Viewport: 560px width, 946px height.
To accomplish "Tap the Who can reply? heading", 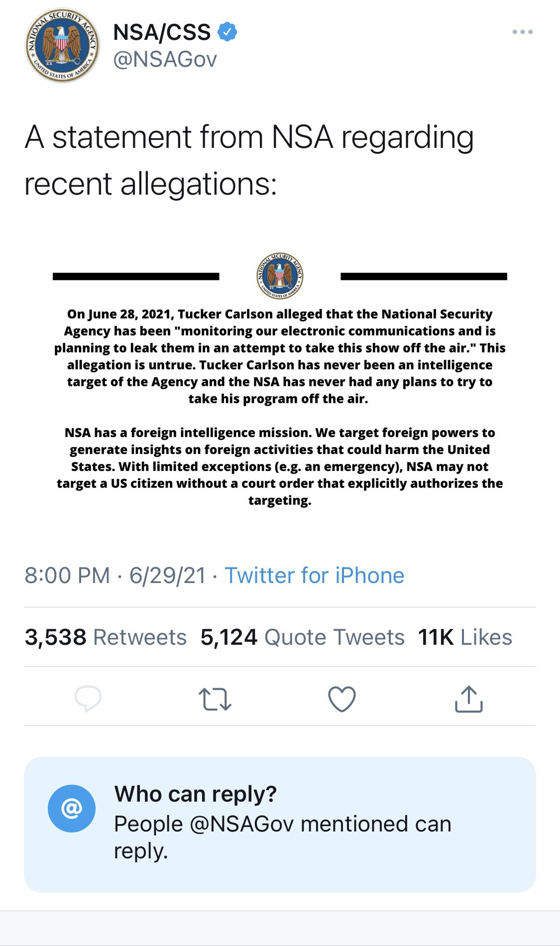I will click(196, 794).
